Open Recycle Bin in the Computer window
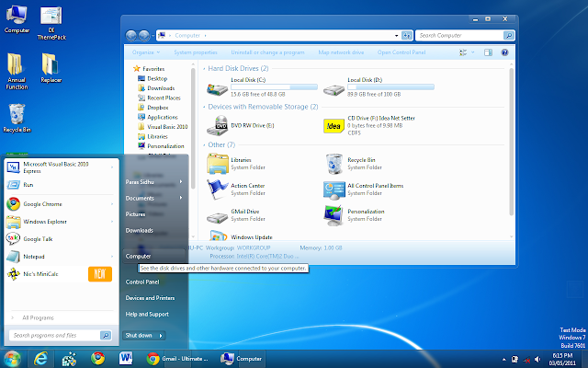 click(334, 164)
